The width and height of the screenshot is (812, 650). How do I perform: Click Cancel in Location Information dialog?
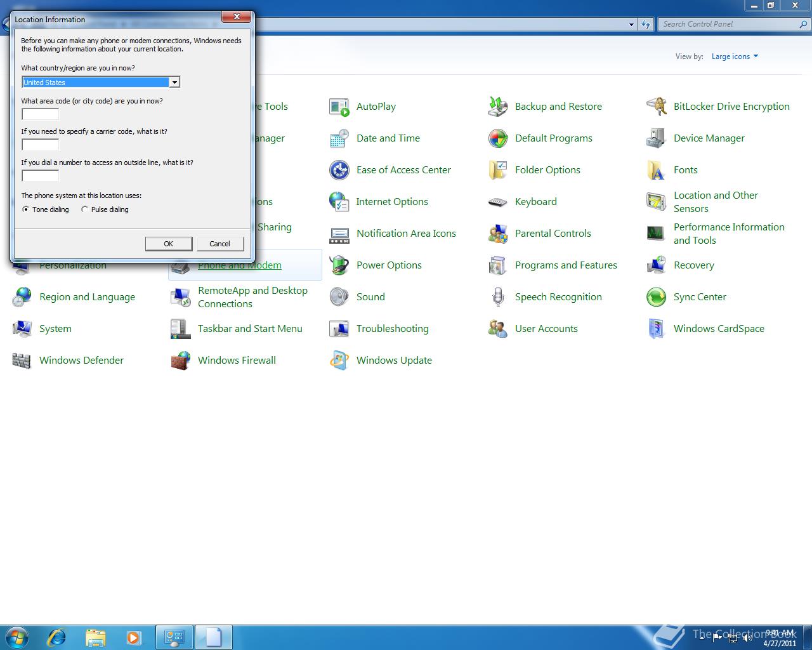[219, 244]
